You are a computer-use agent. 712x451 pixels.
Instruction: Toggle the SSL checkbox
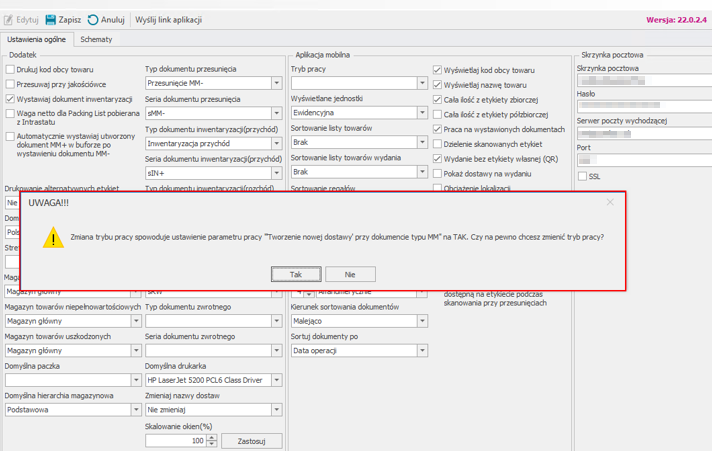pos(582,176)
